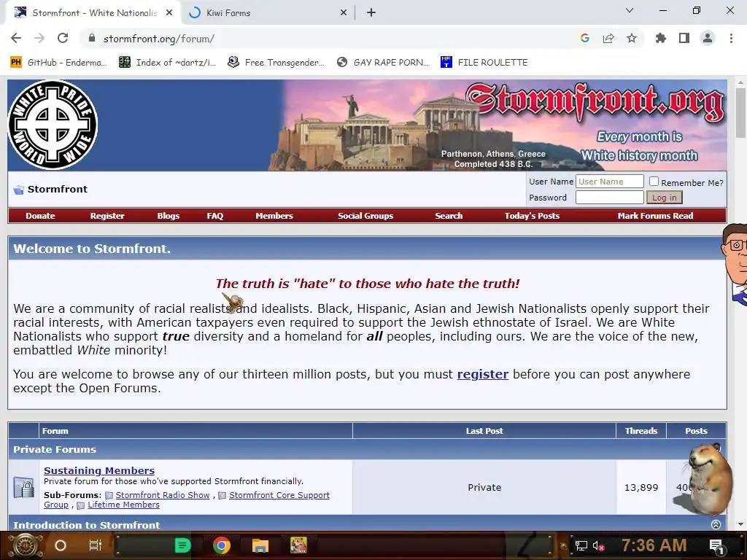Share this page using share icon
This screenshot has height=560, width=747.
click(x=608, y=38)
